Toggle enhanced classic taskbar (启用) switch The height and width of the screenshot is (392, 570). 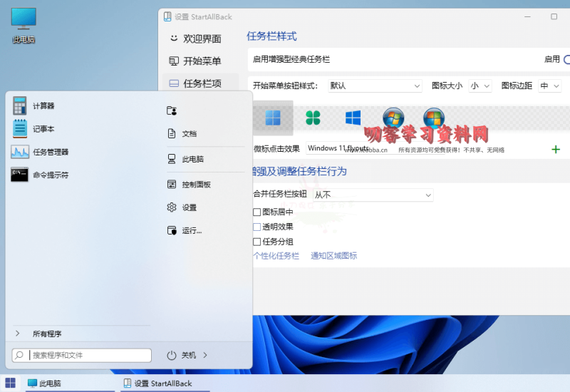tap(566, 59)
